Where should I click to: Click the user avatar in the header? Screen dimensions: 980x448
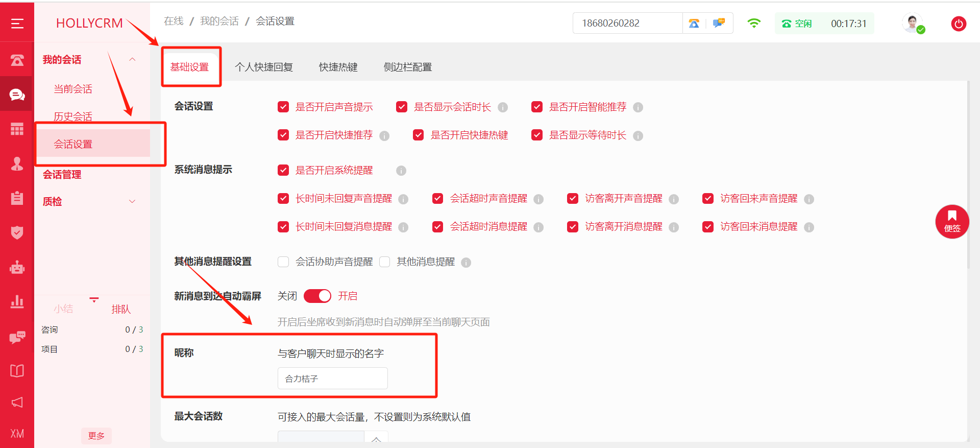(x=913, y=23)
